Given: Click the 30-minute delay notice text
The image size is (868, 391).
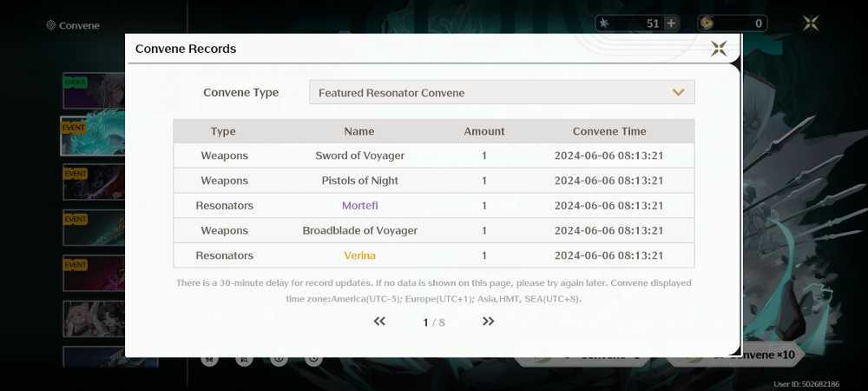Looking at the screenshot, I should point(433,291).
